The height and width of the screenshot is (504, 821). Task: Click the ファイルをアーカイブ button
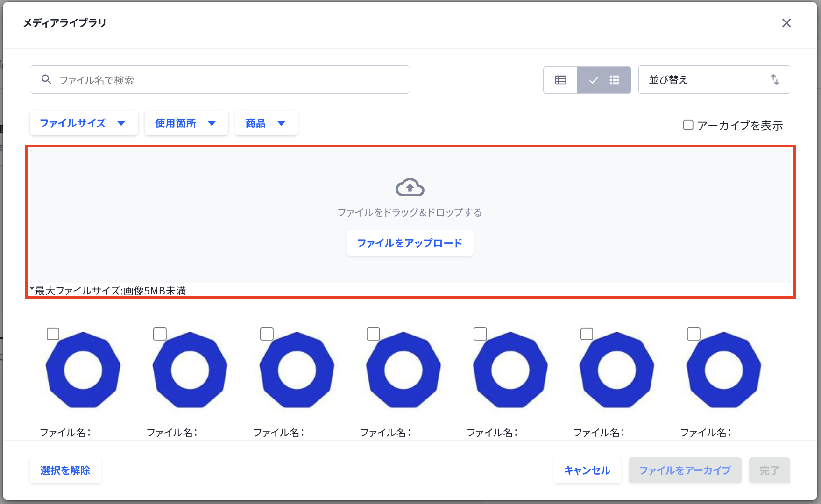[685, 470]
